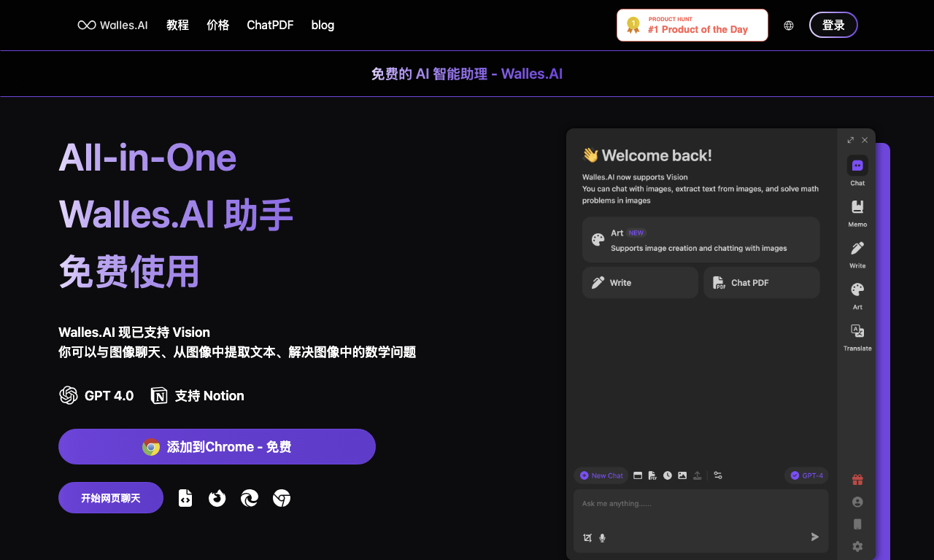Click the code file icon beside 开始网页聊天
934x560 pixels.
pos(185,498)
